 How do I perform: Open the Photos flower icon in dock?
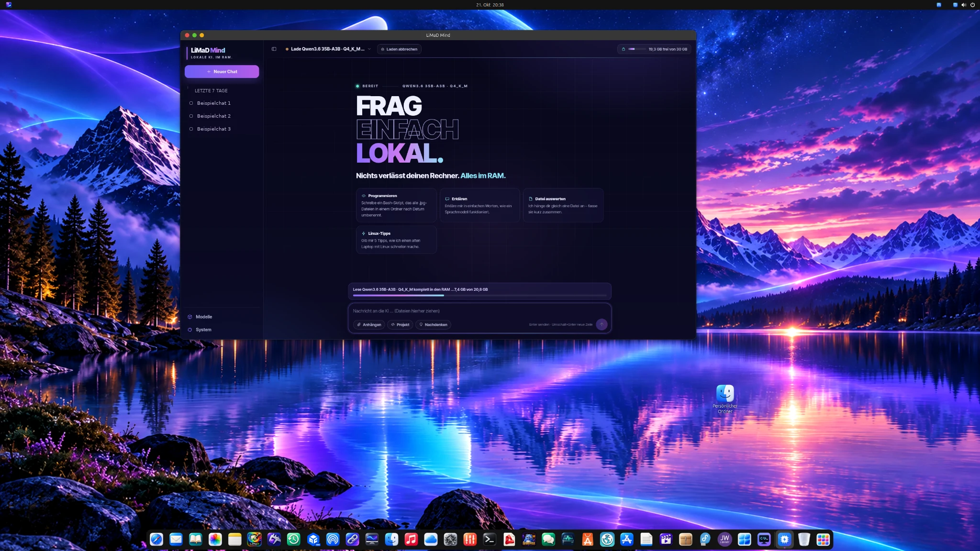pos(215,540)
